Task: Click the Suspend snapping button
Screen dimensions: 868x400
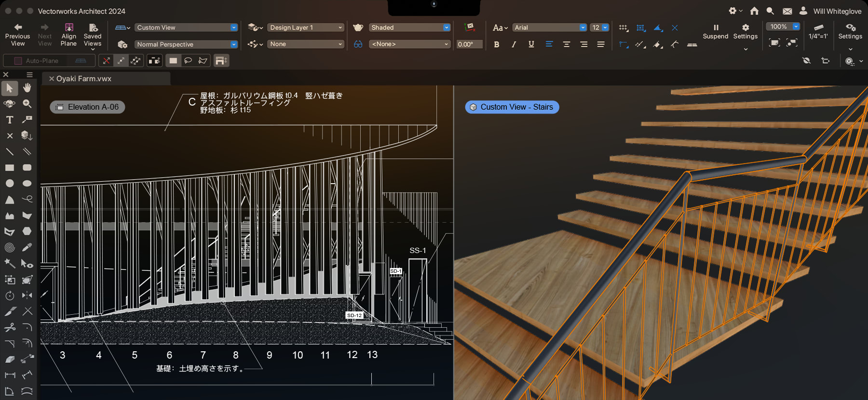Action: [715, 31]
